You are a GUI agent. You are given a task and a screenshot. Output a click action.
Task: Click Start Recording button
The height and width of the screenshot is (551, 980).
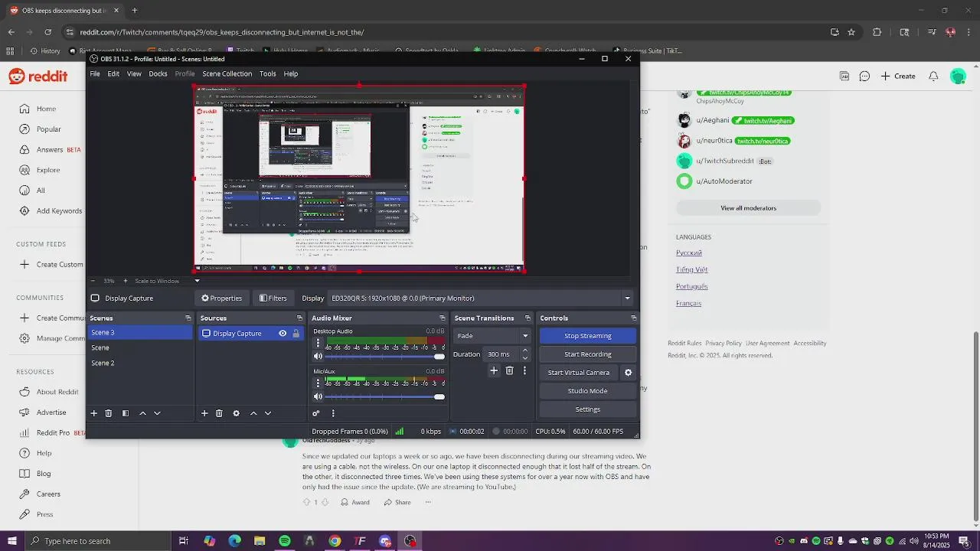point(588,354)
